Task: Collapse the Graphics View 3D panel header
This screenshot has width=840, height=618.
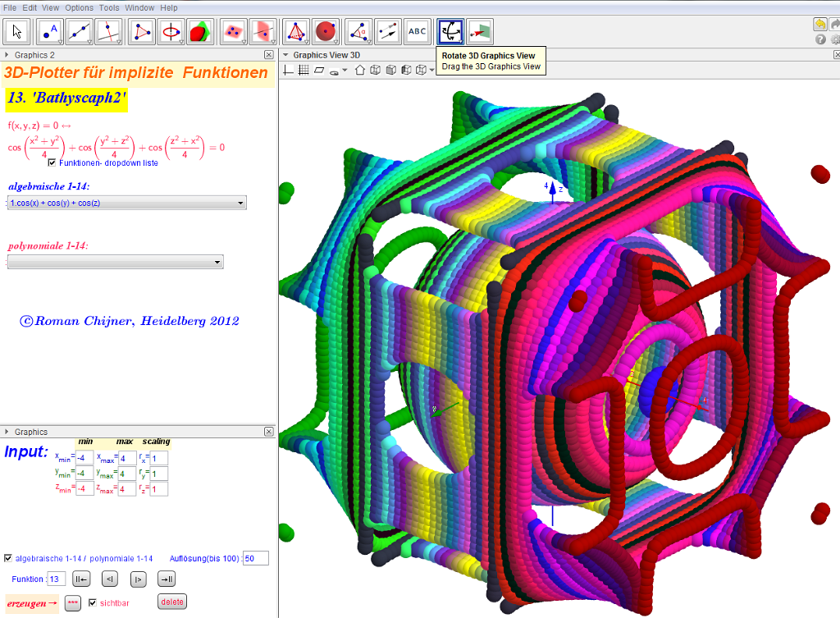Action: [285, 55]
